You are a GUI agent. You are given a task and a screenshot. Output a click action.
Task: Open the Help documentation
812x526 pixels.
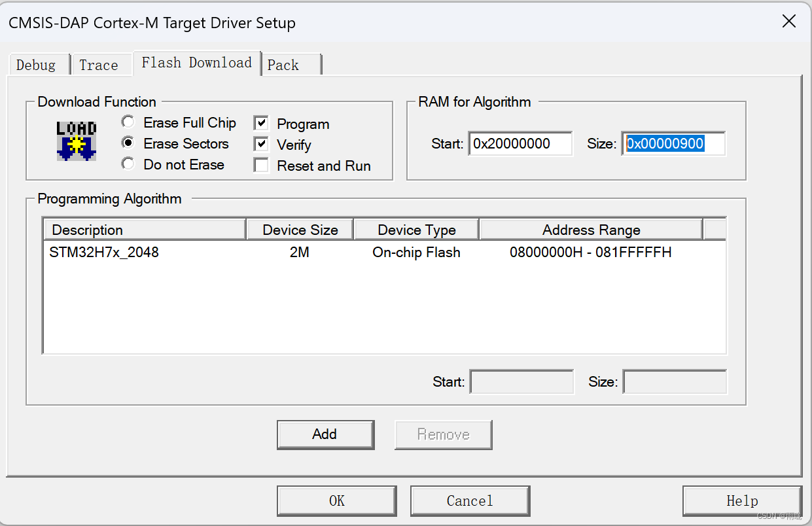(x=741, y=500)
